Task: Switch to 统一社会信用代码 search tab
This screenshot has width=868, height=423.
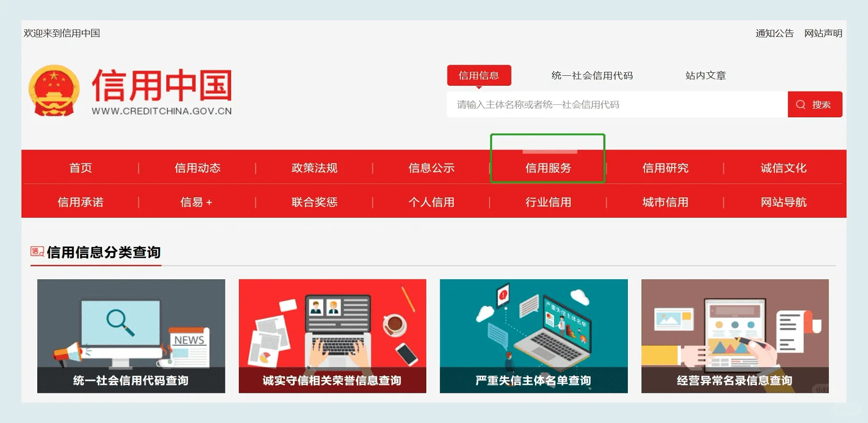Action: pos(592,75)
